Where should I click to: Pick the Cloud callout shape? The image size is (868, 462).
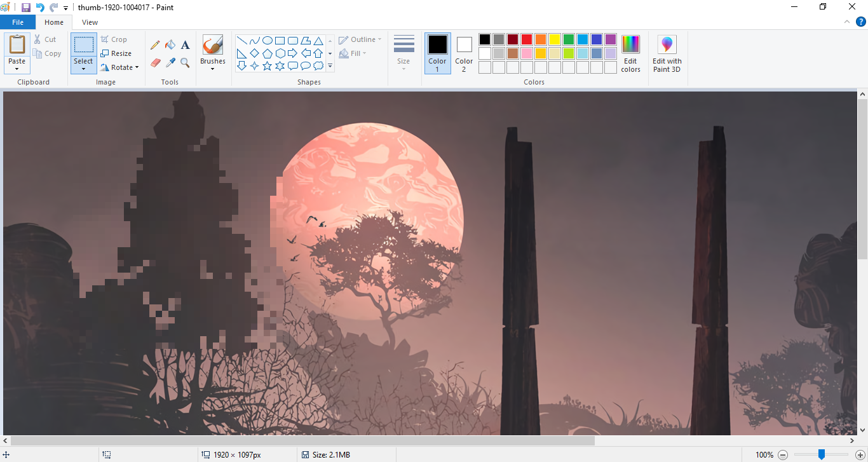[x=318, y=65]
